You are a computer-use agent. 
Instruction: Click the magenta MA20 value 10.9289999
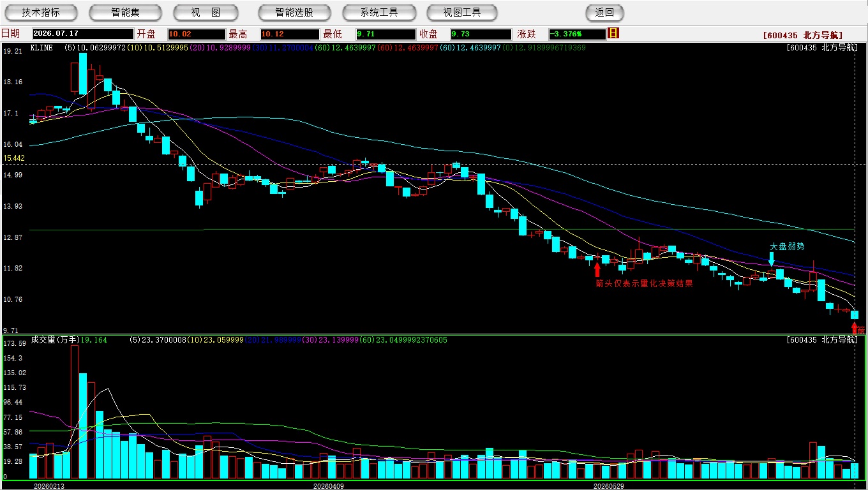pos(227,47)
